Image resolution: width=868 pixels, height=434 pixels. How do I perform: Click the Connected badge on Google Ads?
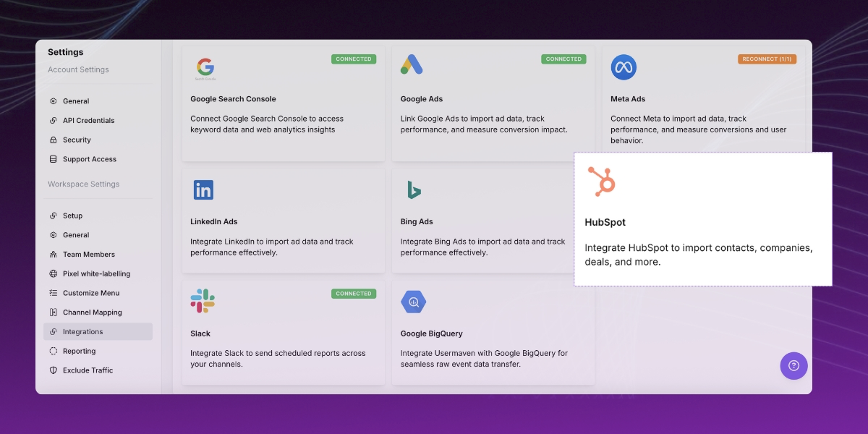point(563,59)
